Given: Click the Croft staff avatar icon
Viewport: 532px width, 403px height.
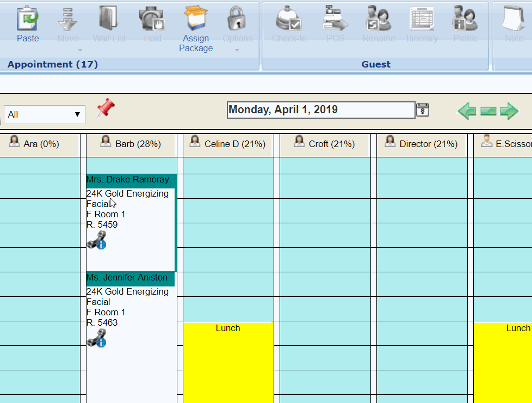Looking at the screenshot, I should pyautogui.click(x=299, y=141).
